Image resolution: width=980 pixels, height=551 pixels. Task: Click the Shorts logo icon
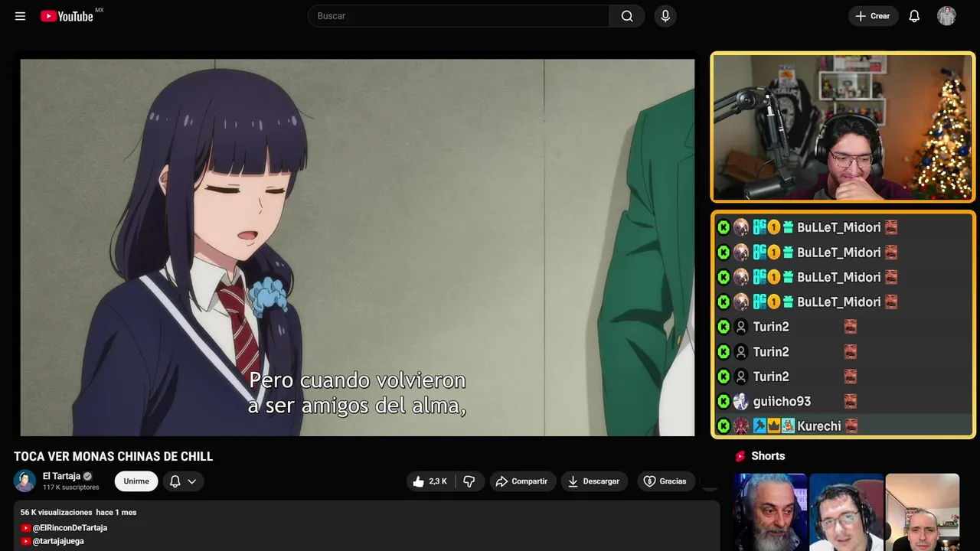coord(740,456)
